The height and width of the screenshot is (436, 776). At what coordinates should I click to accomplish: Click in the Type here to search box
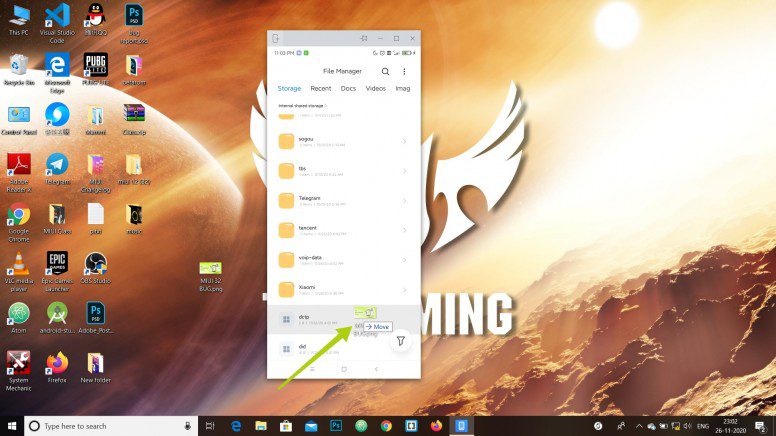point(111,426)
